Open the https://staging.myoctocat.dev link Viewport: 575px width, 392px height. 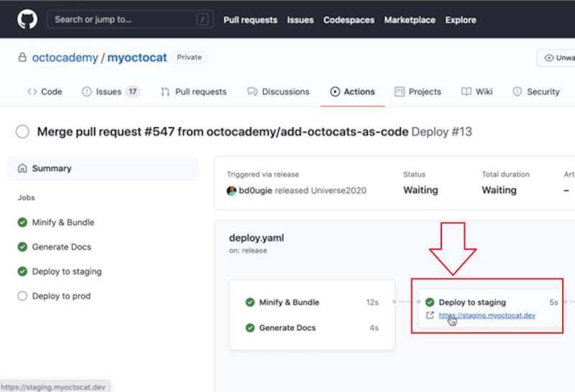487,315
